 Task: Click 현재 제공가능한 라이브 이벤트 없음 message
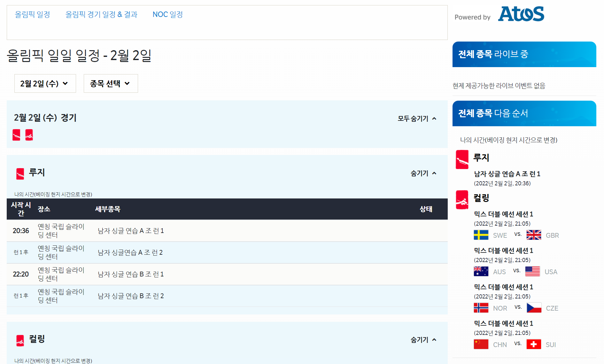click(x=499, y=86)
